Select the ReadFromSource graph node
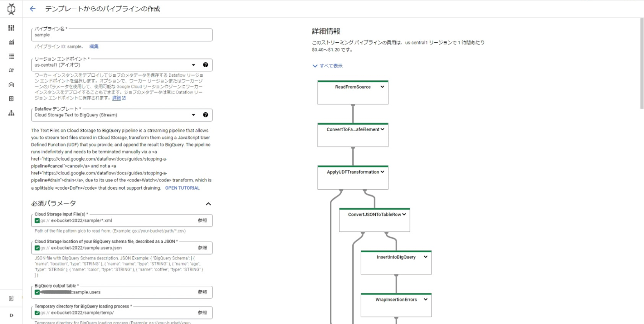The height and width of the screenshot is (324, 644). [353, 92]
